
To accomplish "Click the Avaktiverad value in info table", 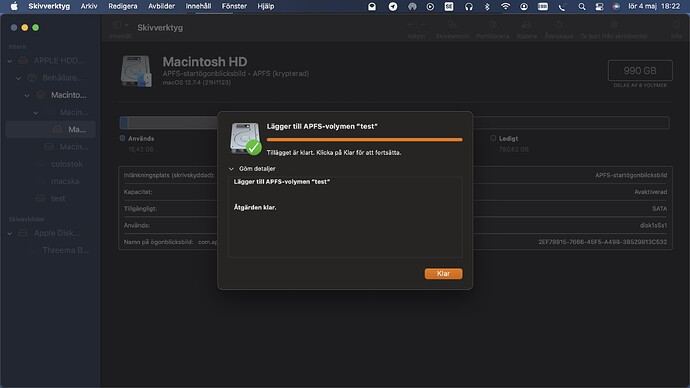I will [x=650, y=192].
